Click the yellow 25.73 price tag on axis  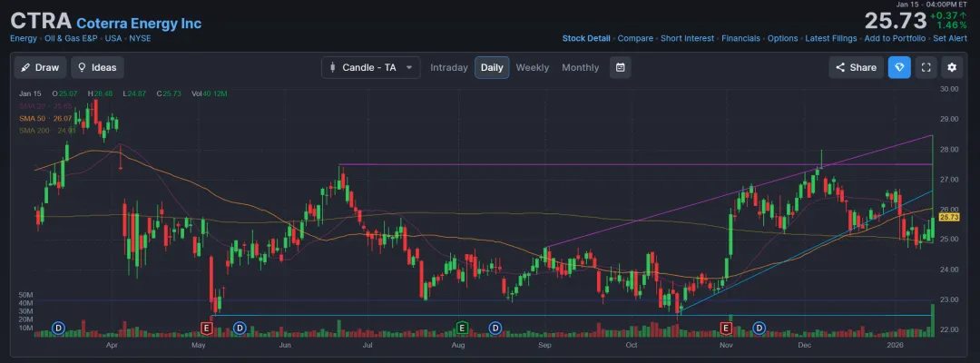(x=949, y=217)
